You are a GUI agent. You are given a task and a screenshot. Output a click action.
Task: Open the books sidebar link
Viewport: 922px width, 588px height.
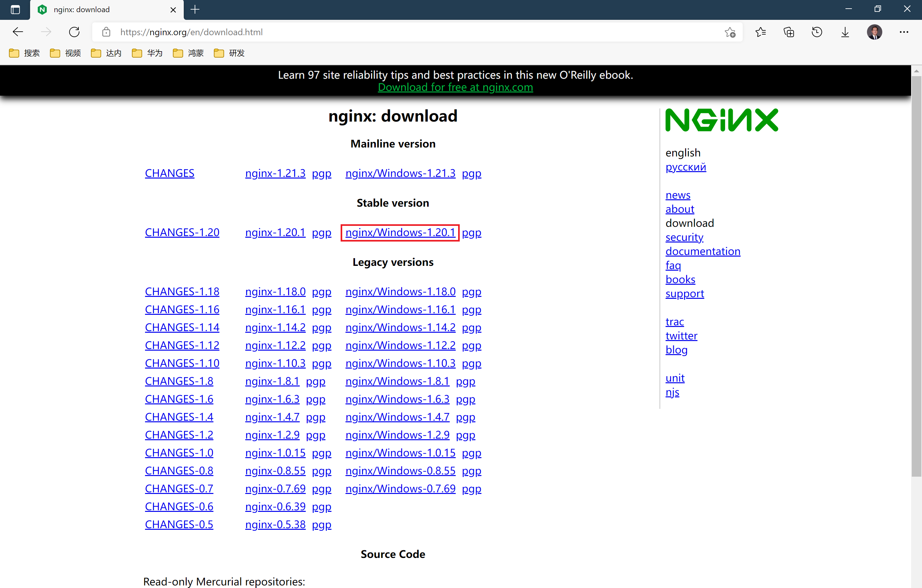coord(680,280)
